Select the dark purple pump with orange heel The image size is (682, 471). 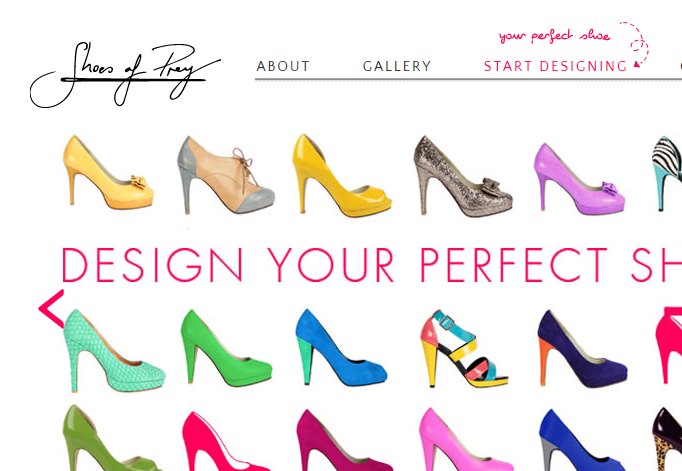(x=582, y=349)
